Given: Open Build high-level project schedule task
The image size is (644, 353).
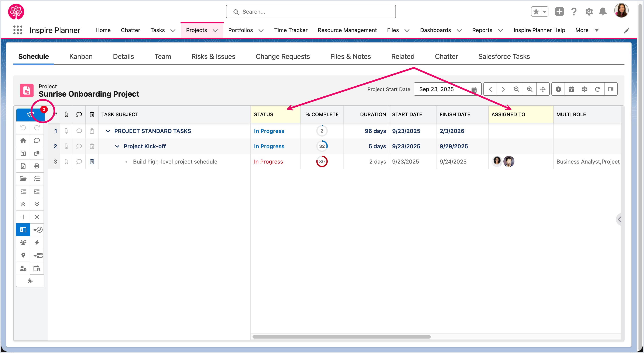Looking at the screenshot, I should click(x=175, y=161).
